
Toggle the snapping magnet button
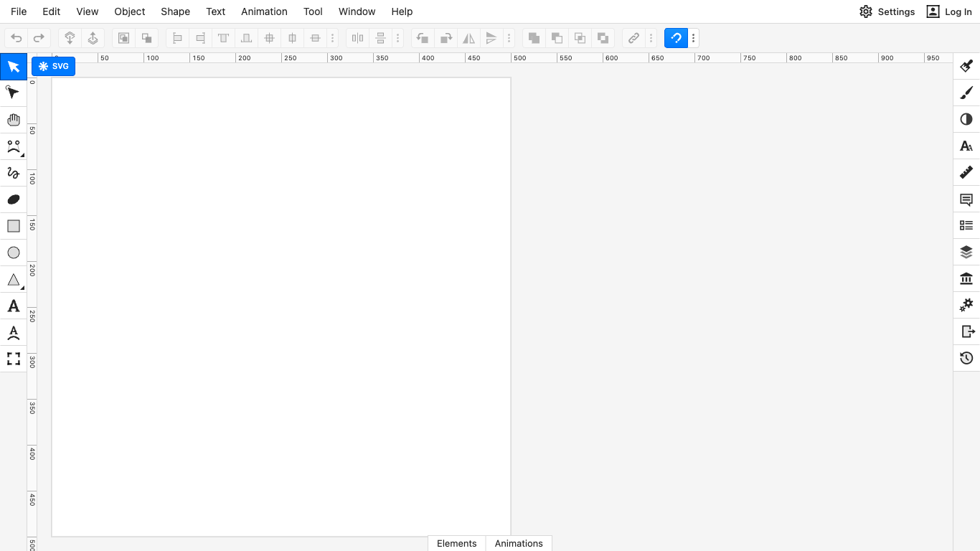(676, 38)
